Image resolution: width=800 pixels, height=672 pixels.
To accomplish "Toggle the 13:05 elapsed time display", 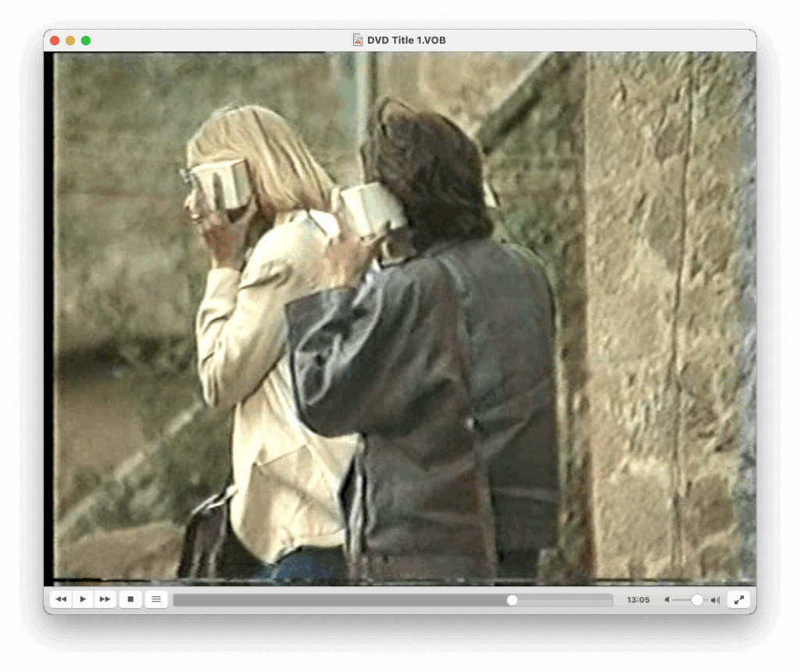I will 637,600.
